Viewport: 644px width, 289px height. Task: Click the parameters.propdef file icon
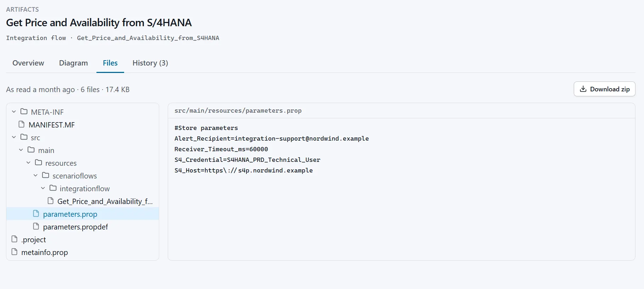tap(36, 226)
